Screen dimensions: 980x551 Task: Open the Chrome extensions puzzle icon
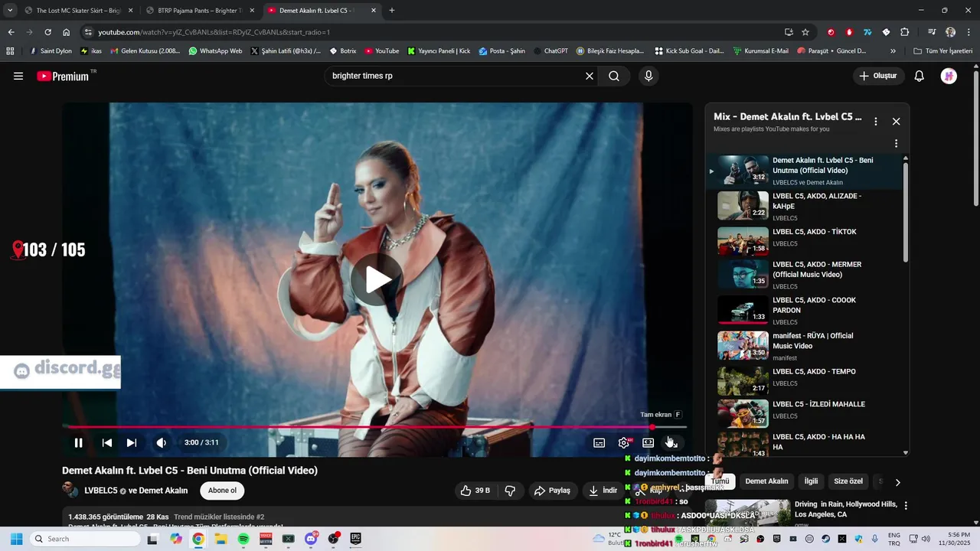904,32
